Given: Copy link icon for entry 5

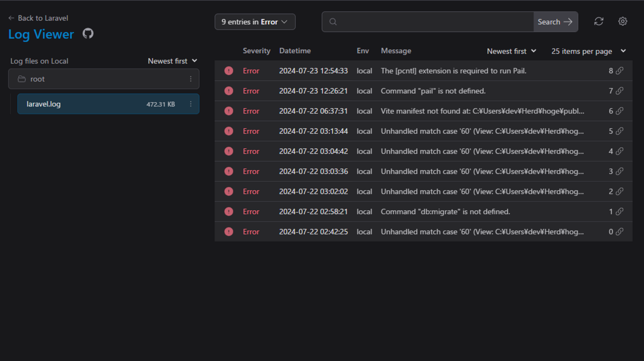Looking at the screenshot, I should pos(620,131).
